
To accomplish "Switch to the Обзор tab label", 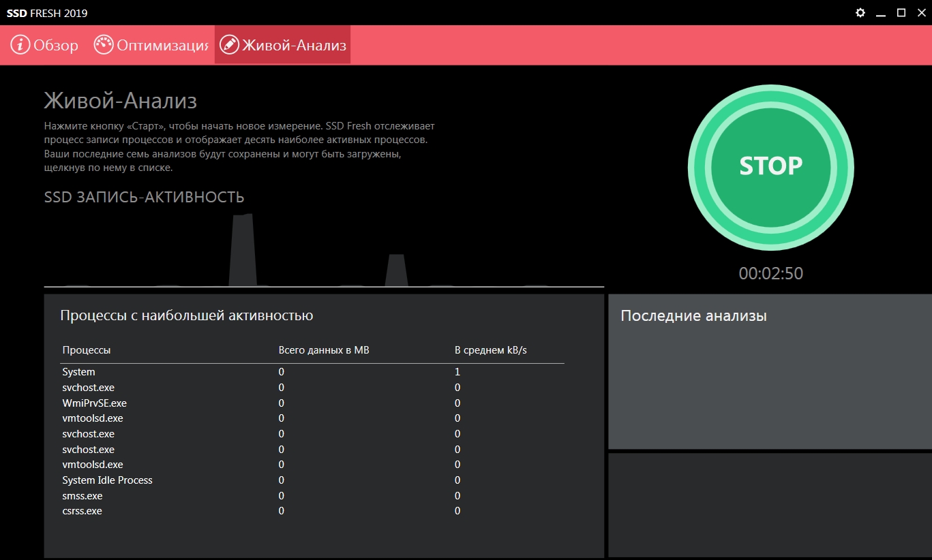I will (x=56, y=46).
